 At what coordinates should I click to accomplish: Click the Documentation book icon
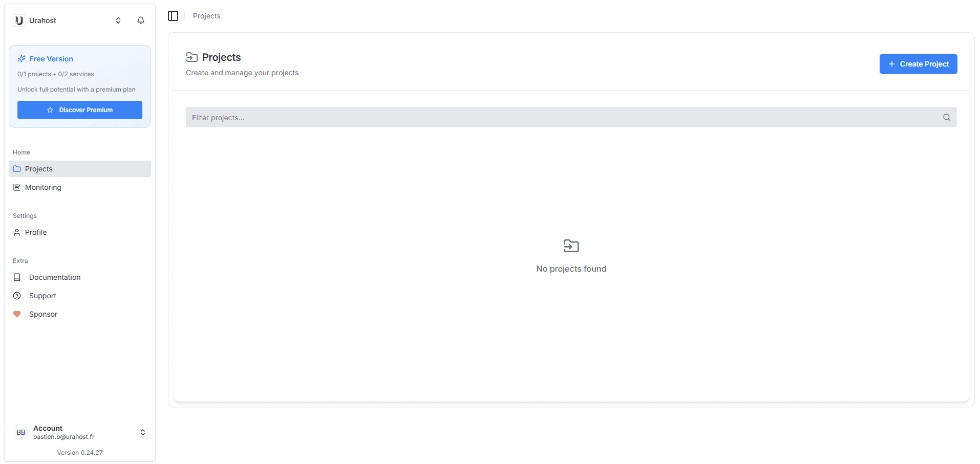click(x=17, y=277)
